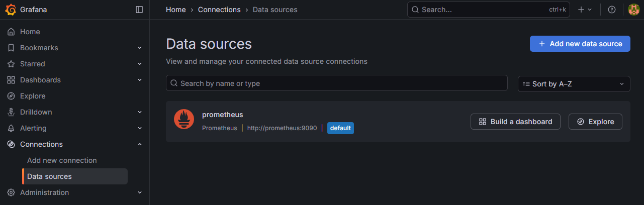Select Add new connection menu item
The height and width of the screenshot is (205, 644).
click(x=62, y=160)
